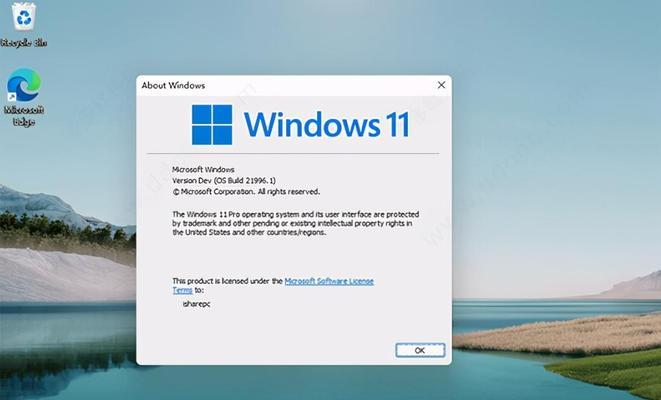Viewport: 661px width, 400px height.
Task: Open the Recycle Bin desktop icon
Action: click(24, 24)
